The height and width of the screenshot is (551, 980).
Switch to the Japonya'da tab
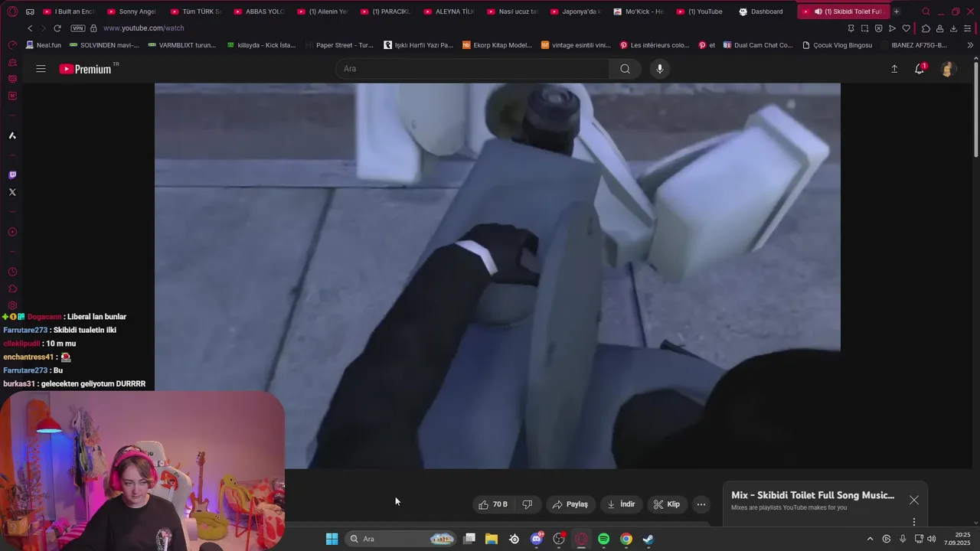click(x=575, y=11)
